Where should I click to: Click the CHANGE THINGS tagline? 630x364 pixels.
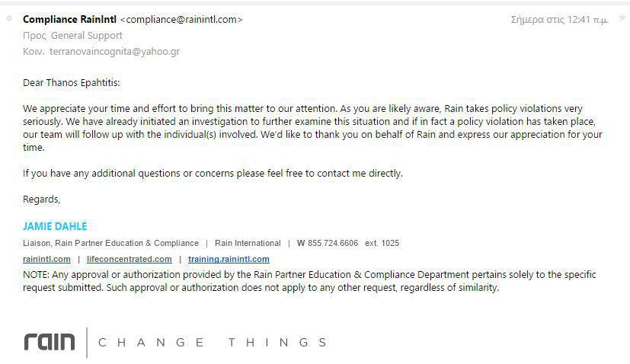213,343
